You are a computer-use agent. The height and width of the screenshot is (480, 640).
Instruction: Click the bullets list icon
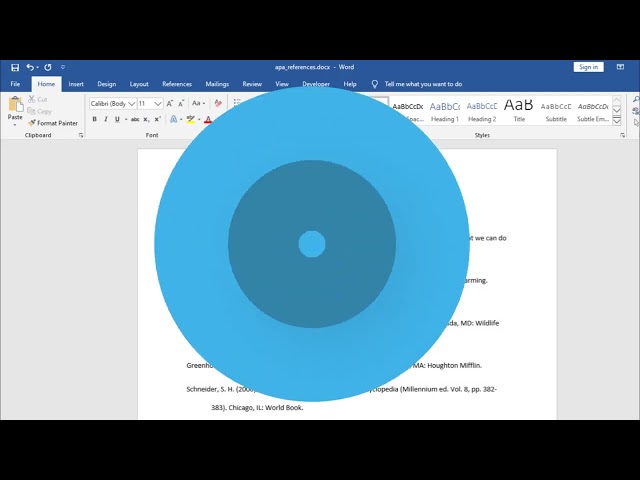(237, 103)
